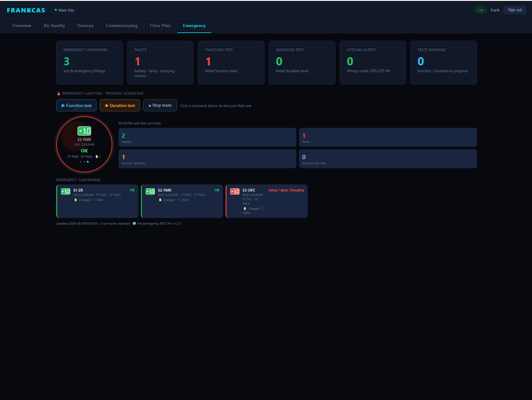Switch to the Devices tab
Image resolution: width=532 pixels, height=400 pixels.
pos(85,26)
